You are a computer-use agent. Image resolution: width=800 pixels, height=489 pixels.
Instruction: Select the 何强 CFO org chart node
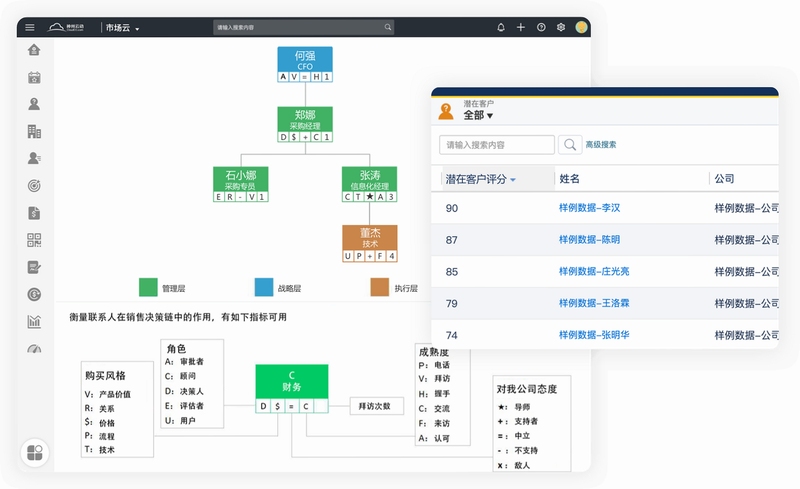pyautogui.click(x=305, y=64)
